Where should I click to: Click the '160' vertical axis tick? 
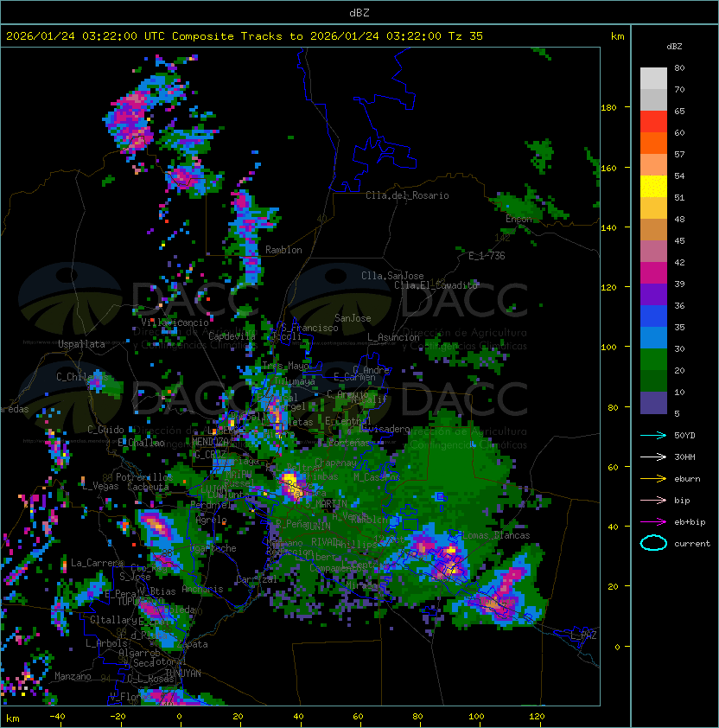click(608, 168)
